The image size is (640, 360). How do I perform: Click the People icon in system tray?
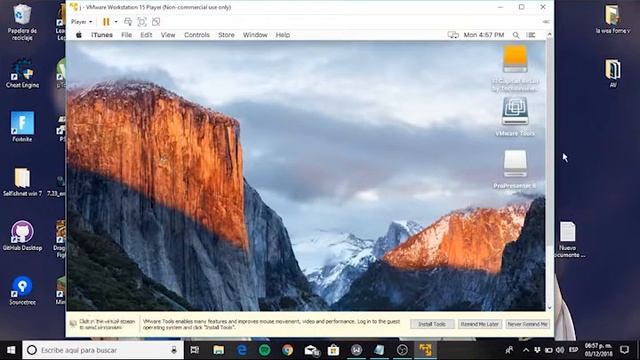pyautogui.click(x=509, y=350)
